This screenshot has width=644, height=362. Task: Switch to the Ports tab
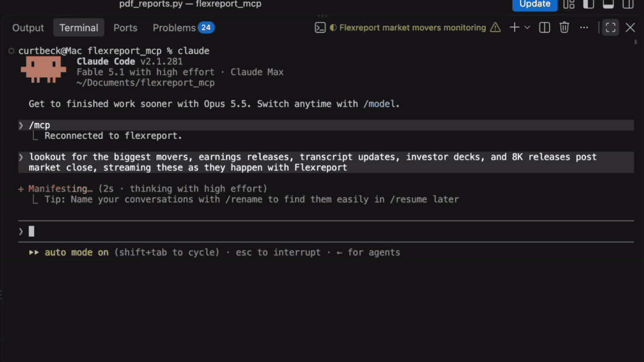point(125,27)
